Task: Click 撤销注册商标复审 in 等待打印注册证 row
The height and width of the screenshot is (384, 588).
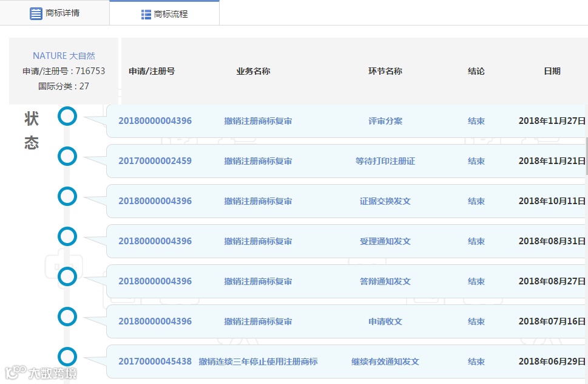Action: click(258, 162)
